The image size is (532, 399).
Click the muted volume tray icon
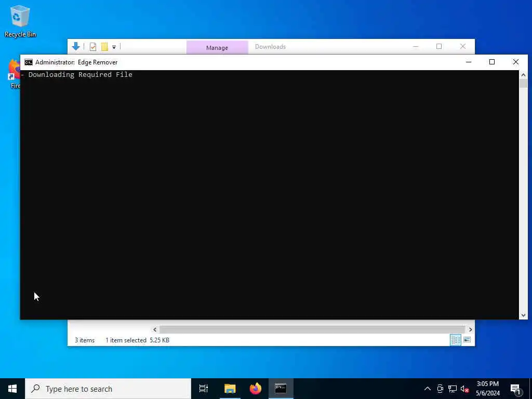[464, 389]
